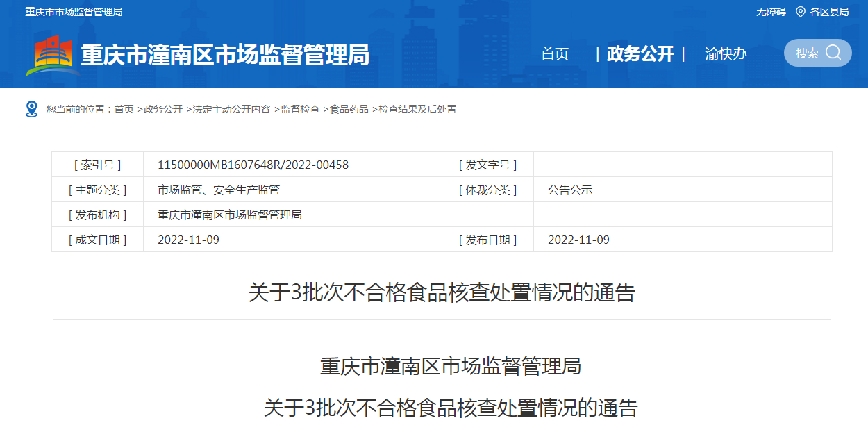The height and width of the screenshot is (423, 868).
Task: Click the 重庆市潼南区市场监督管理局 heading in article body
Action: (451, 365)
